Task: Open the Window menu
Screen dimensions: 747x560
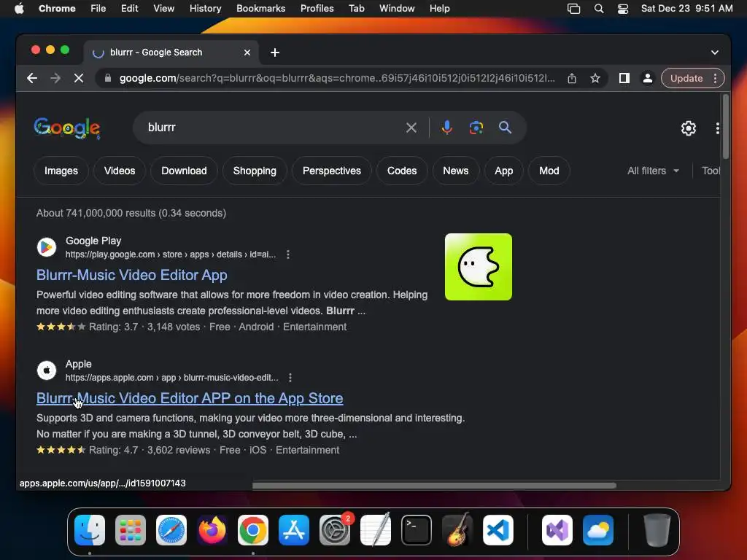Action: click(397, 9)
